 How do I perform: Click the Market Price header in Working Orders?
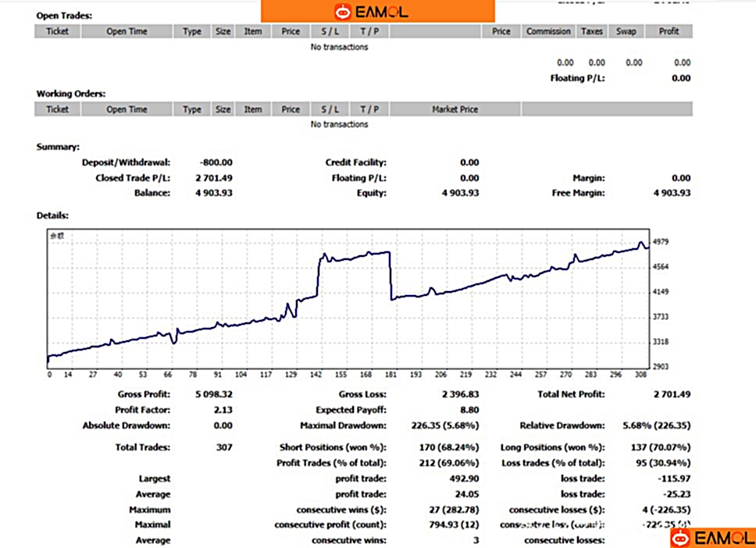(x=455, y=109)
